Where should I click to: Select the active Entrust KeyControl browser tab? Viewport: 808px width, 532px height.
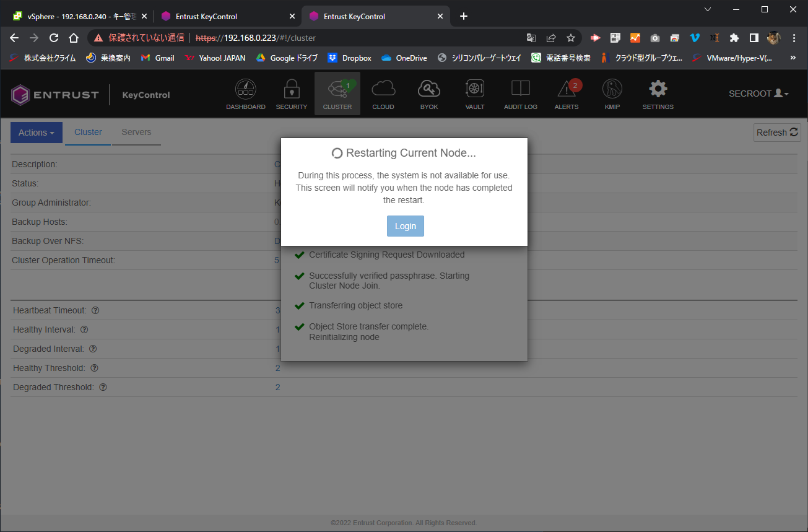point(375,17)
